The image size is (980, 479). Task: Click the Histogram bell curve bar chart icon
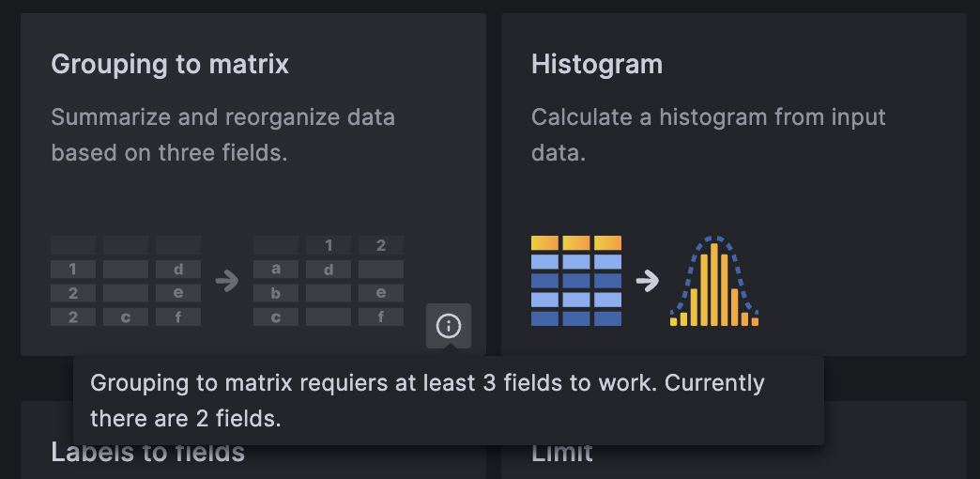[x=714, y=282]
